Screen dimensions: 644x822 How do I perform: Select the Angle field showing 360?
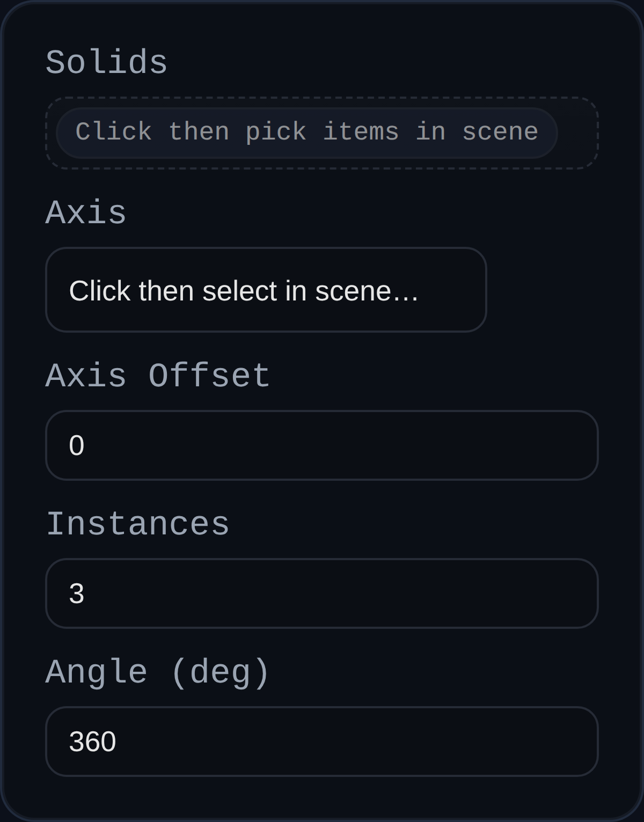click(322, 742)
